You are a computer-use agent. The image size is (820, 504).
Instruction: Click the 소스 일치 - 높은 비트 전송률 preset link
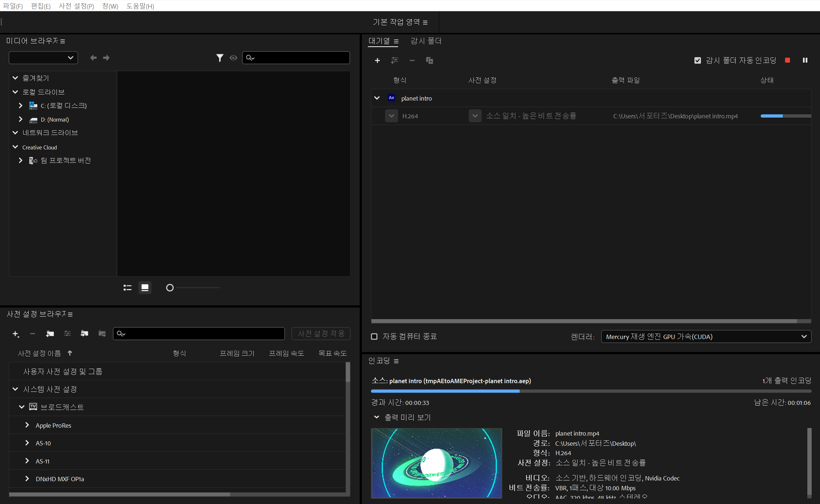click(531, 116)
